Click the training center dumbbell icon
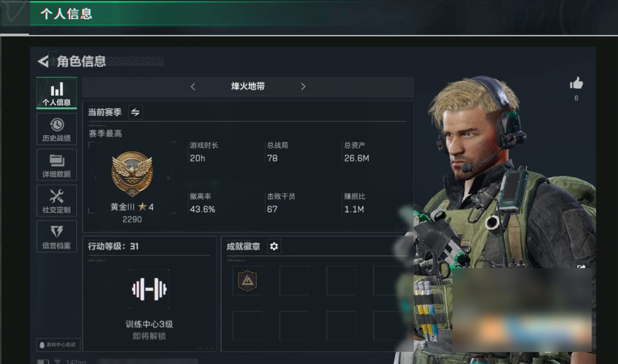This screenshot has height=364, width=618. [x=150, y=289]
